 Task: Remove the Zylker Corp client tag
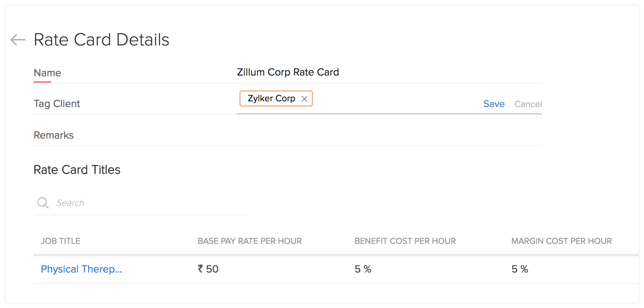coord(304,99)
